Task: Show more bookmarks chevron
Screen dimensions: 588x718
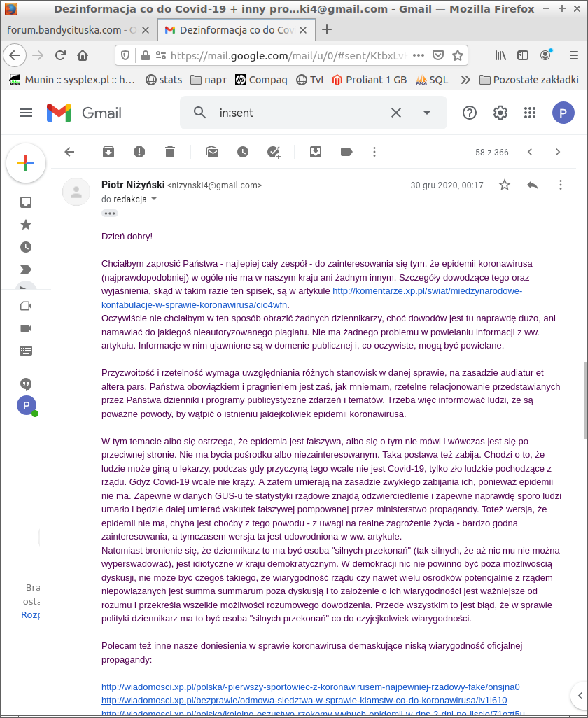Action: click(x=465, y=80)
